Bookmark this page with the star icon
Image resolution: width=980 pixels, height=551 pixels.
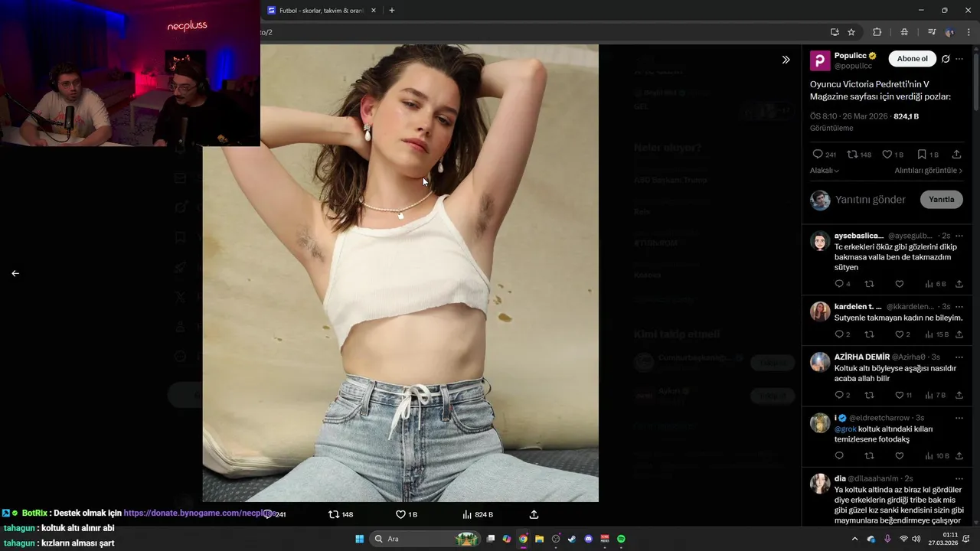tap(851, 32)
